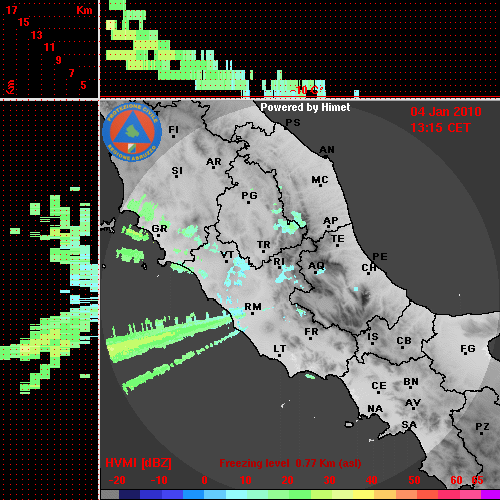Click the FR city label on the map
This screenshot has height=500, width=500.
tap(311, 332)
